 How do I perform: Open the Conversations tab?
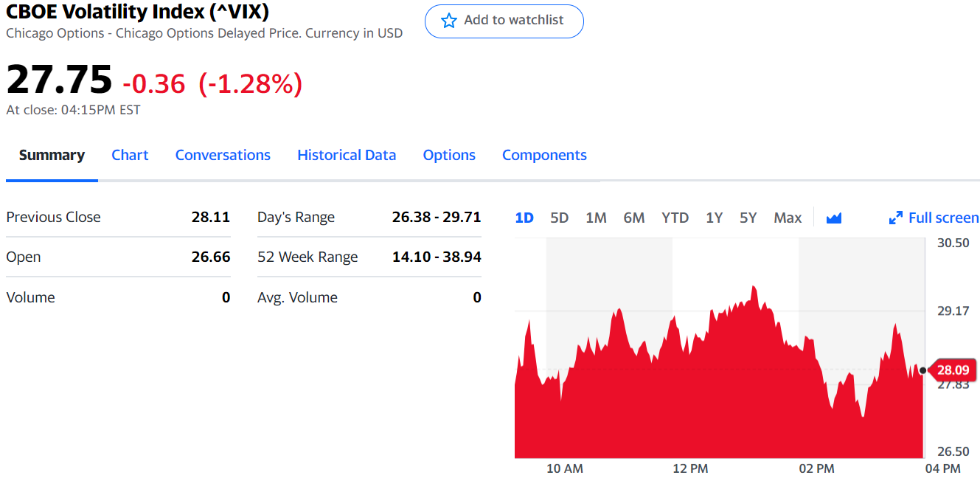pos(223,155)
